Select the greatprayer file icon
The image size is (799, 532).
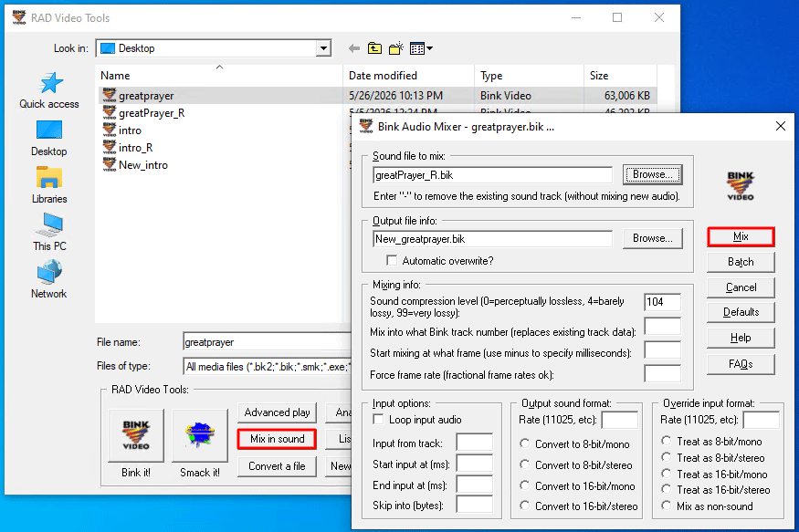(109, 95)
